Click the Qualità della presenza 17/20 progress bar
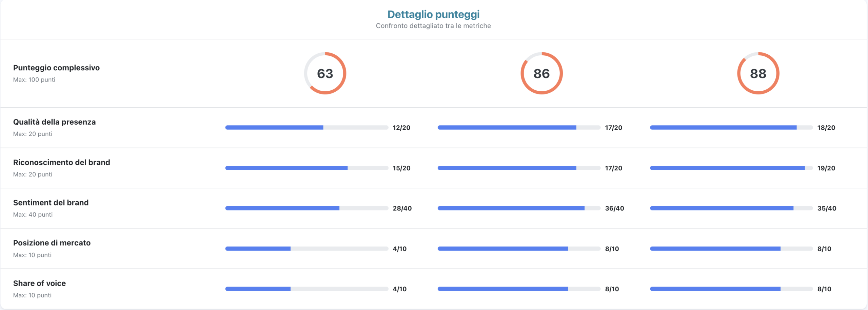 [x=519, y=128]
